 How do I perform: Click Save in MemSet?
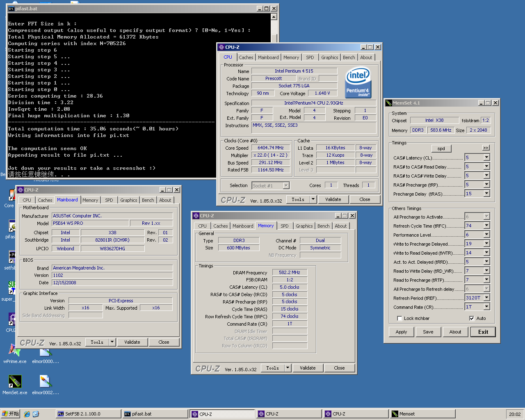pos(428,332)
